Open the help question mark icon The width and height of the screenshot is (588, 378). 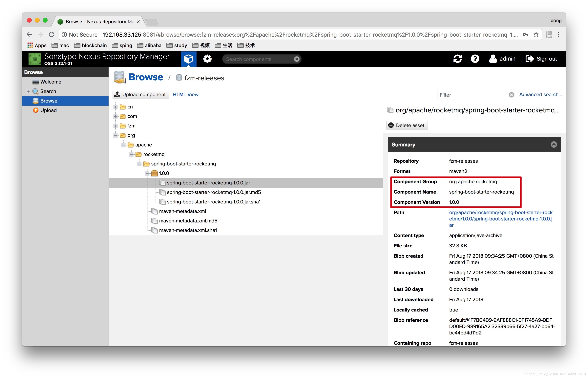(x=475, y=59)
